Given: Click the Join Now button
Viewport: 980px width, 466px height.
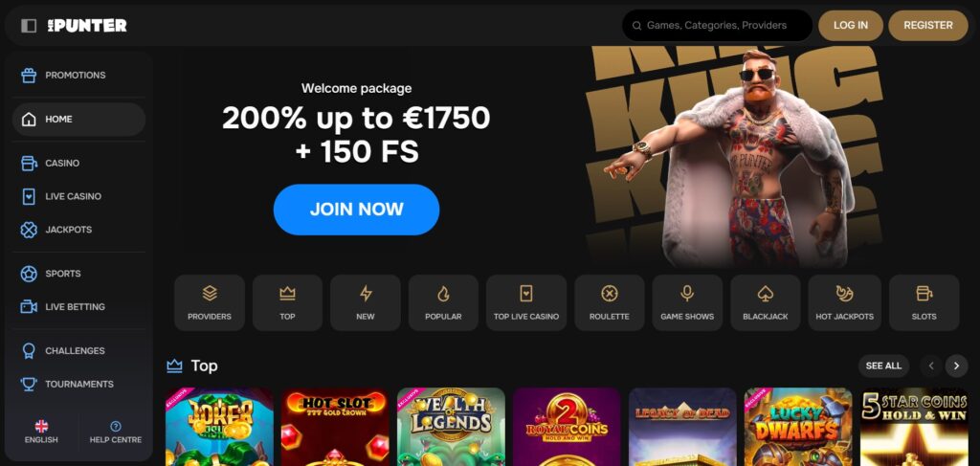Looking at the screenshot, I should click(356, 210).
